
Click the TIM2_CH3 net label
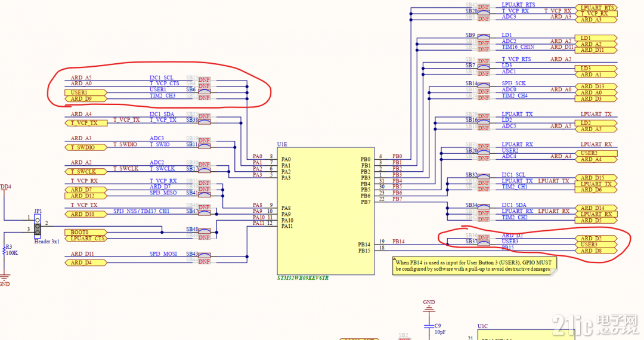[x=163, y=95]
